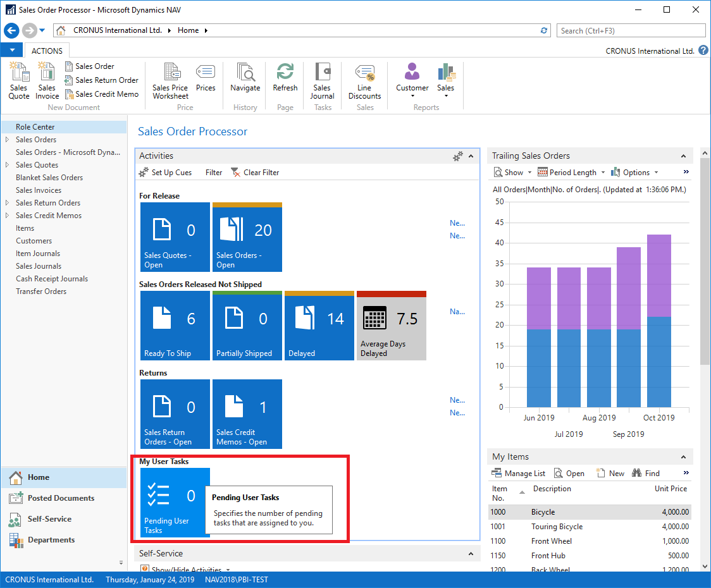Click the Sales Return Order ribbon action
This screenshot has height=588, width=711.
102,80
